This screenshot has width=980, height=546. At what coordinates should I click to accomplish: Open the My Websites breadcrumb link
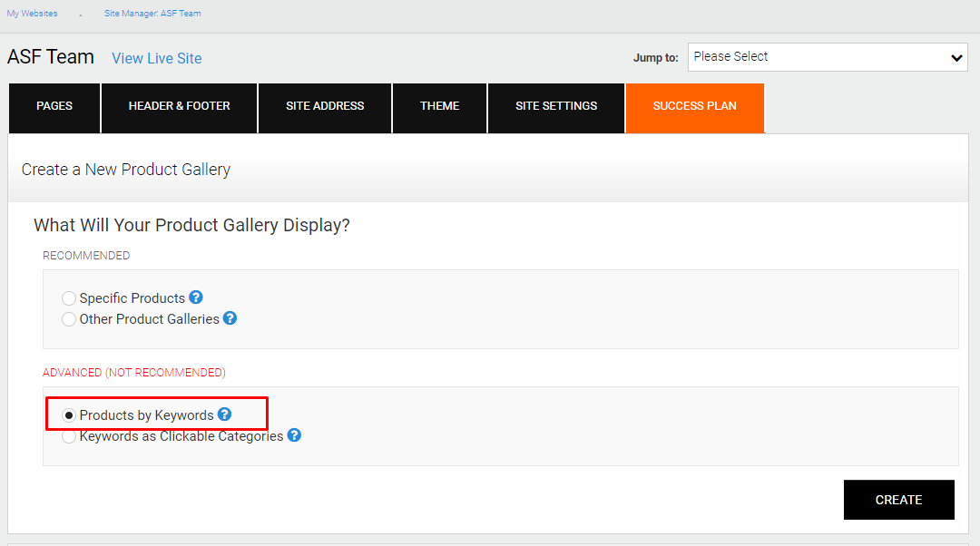[32, 13]
